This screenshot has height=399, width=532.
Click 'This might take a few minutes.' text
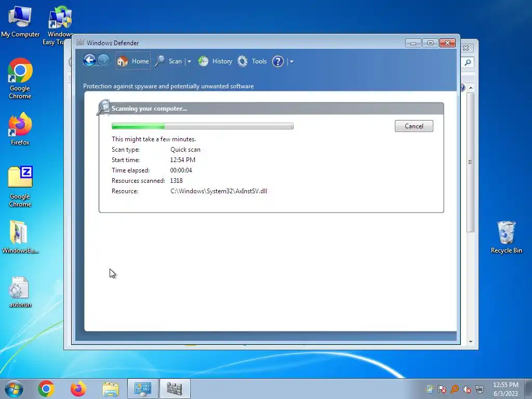click(154, 139)
